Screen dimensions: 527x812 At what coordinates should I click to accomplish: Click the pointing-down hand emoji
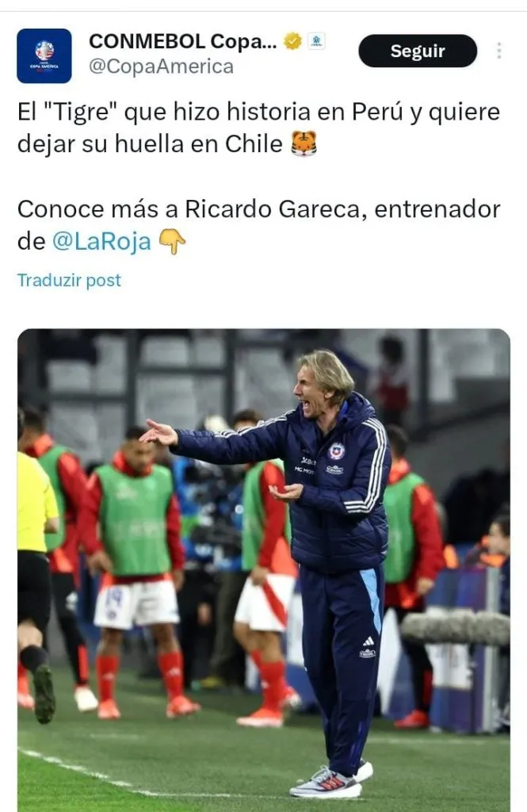click(172, 242)
